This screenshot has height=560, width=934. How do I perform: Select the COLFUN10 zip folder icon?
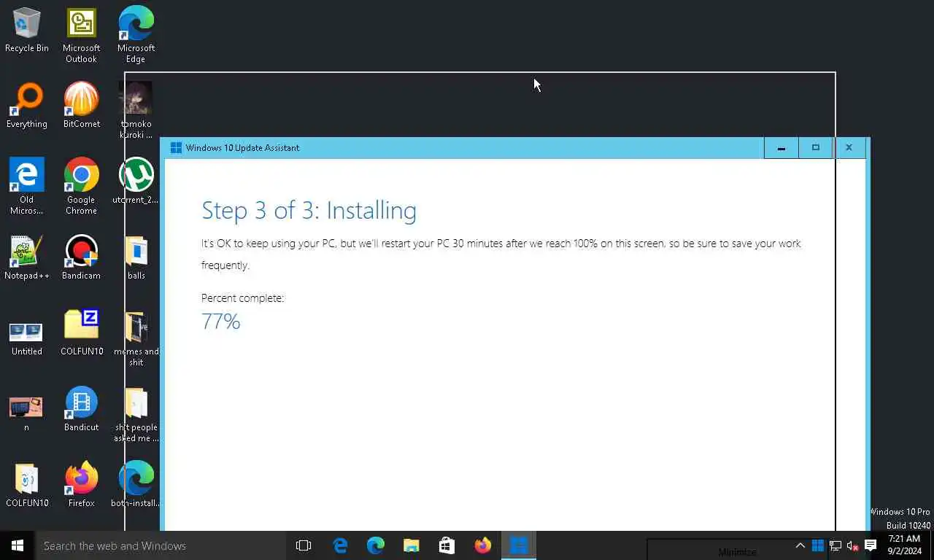pos(81,334)
